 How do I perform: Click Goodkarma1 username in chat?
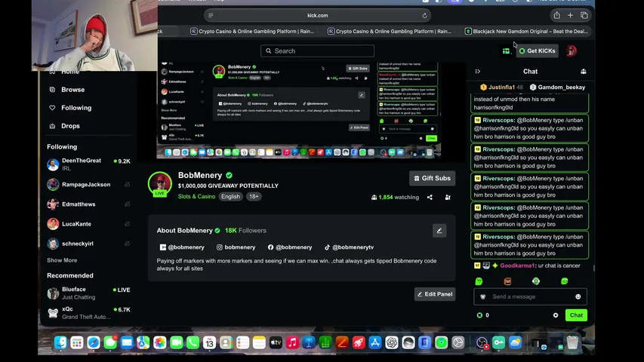point(517,265)
